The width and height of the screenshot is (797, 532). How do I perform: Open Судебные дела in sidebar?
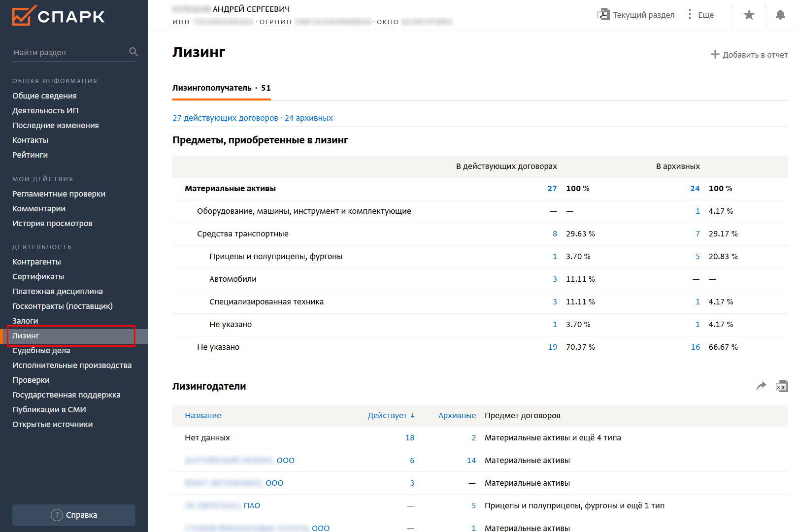[41, 350]
